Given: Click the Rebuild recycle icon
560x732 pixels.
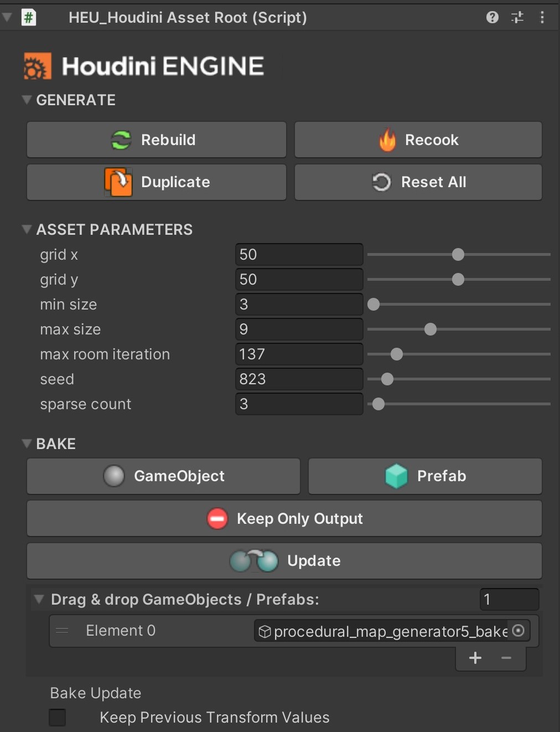Looking at the screenshot, I should pos(121,140).
